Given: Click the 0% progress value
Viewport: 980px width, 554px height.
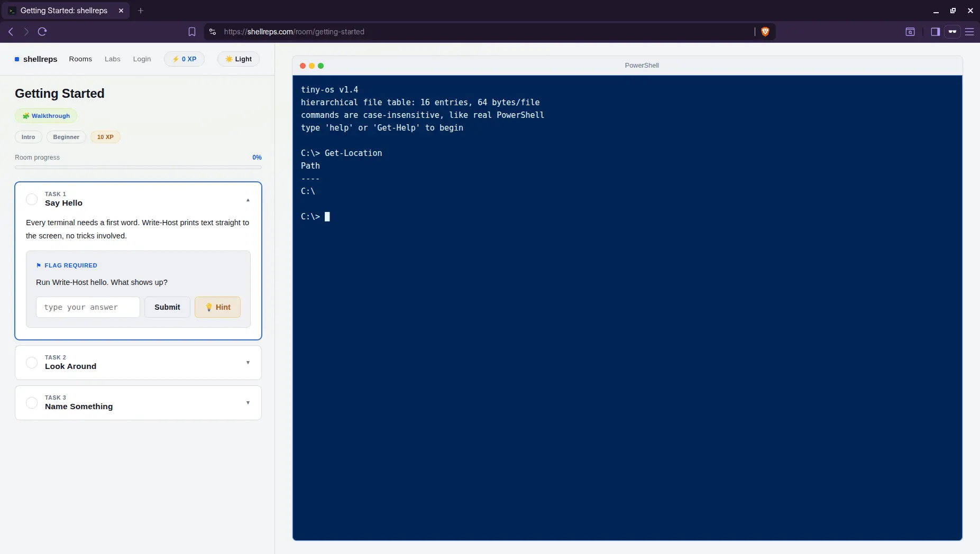Looking at the screenshot, I should click(x=257, y=158).
